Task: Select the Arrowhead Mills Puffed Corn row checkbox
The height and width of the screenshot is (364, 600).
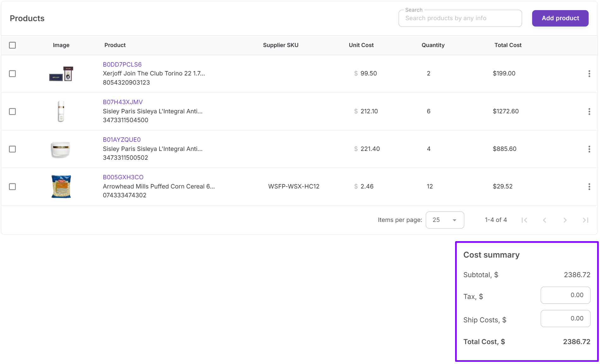Action: [x=12, y=187]
